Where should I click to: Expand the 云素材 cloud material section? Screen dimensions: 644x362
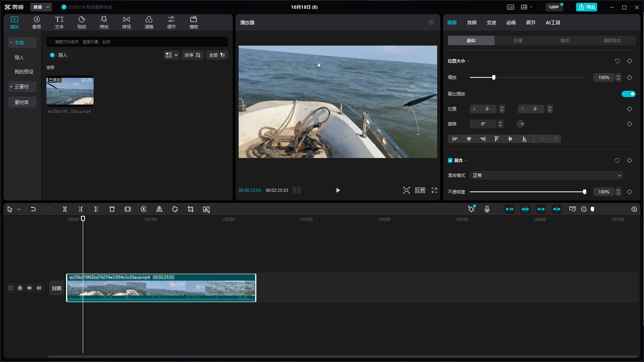click(x=22, y=86)
